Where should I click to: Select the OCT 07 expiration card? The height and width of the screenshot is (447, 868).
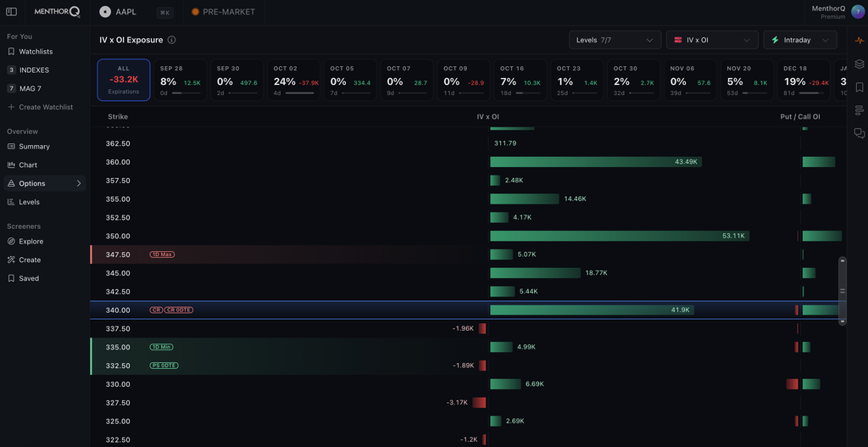[x=407, y=80]
